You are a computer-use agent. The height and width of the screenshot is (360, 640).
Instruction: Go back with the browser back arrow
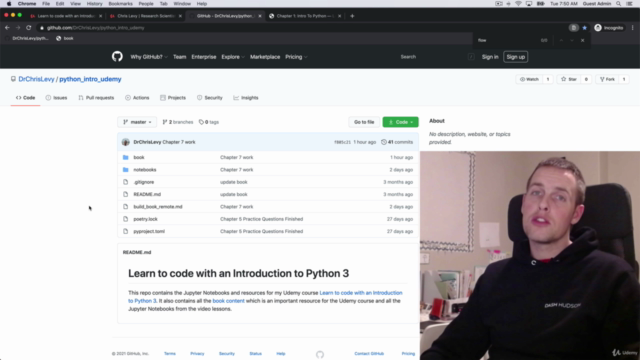tap(7, 28)
